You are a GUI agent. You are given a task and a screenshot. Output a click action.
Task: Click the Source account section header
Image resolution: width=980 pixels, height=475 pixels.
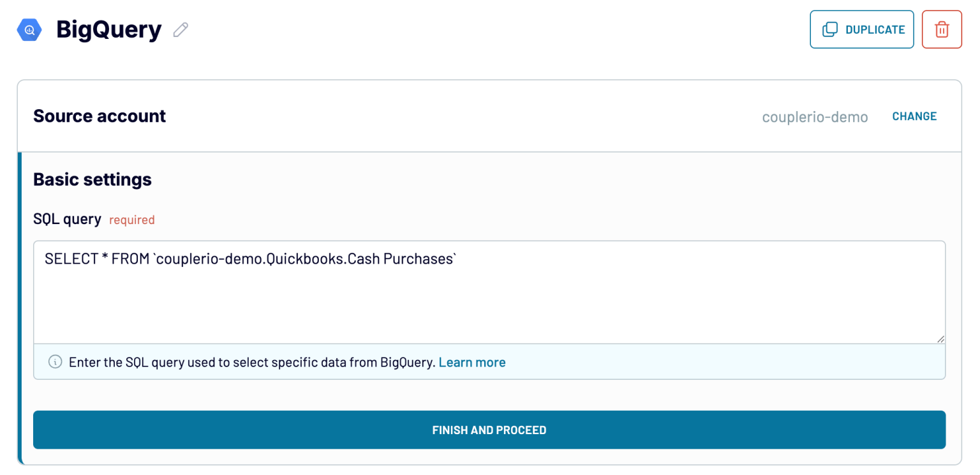(x=99, y=116)
